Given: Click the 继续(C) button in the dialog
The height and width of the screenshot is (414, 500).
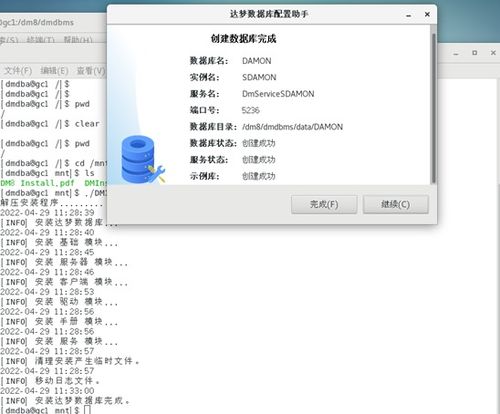Looking at the screenshot, I should 396,204.
